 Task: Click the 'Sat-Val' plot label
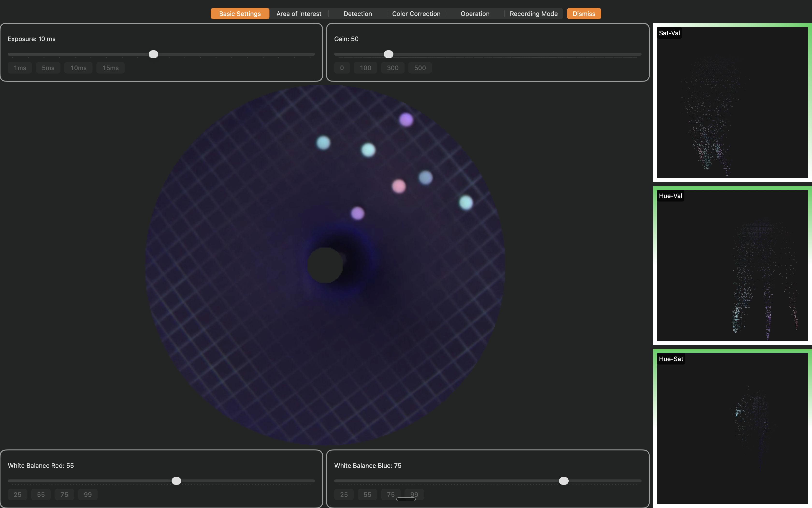coord(669,33)
